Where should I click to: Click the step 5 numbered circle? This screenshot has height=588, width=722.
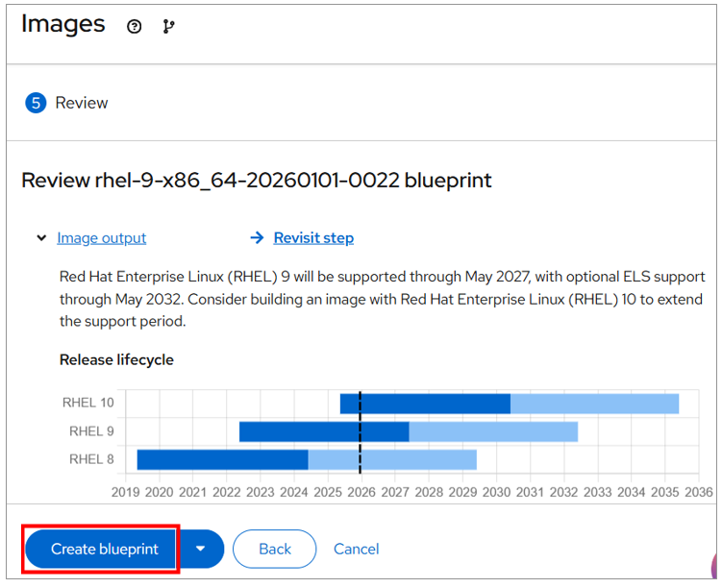pyautogui.click(x=37, y=103)
